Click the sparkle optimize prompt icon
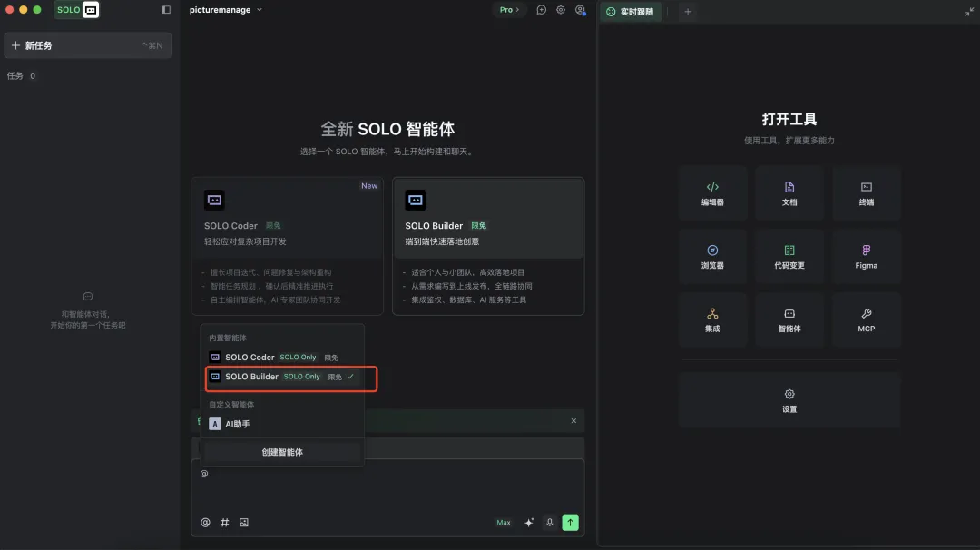This screenshot has width=980, height=550. tap(529, 523)
